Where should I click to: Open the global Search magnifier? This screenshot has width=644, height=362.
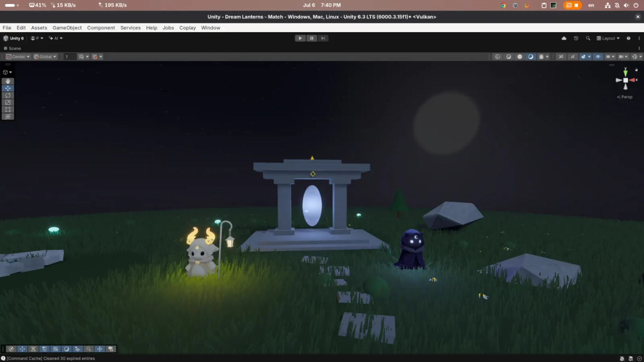pyautogui.click(x=588, y=38)
